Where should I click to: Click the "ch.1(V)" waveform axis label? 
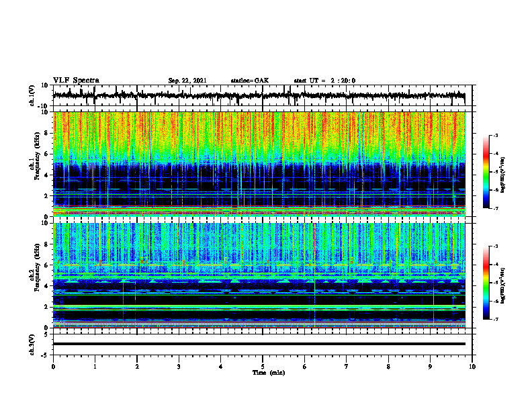(x=32, y=95)
